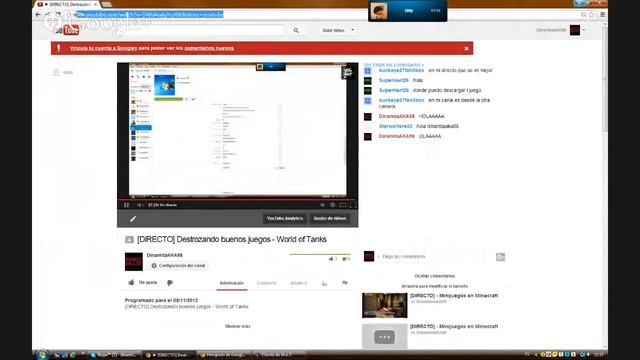The width and height of the screenshot is (640, 360).
Task: Dismiss the red Google+ notification banner
Action: pyautogui.click(x=466, y=48)
